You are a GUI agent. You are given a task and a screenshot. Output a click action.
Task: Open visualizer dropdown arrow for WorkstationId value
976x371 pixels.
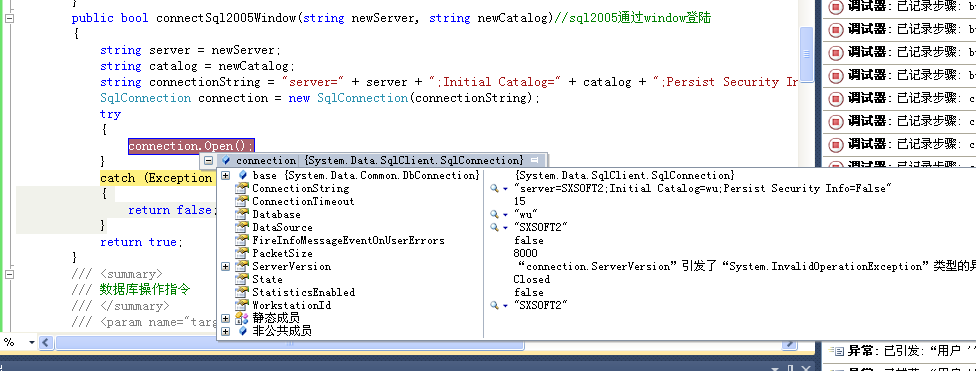pyautogui.click(x=505, y=306)
